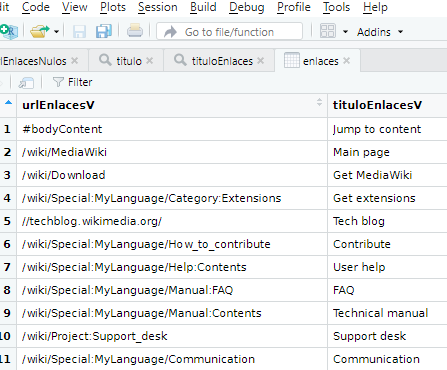The height and width of the screenshot is (370, 447).
Task: Select the Communication title cell
Action: click(x=387, y=359)
